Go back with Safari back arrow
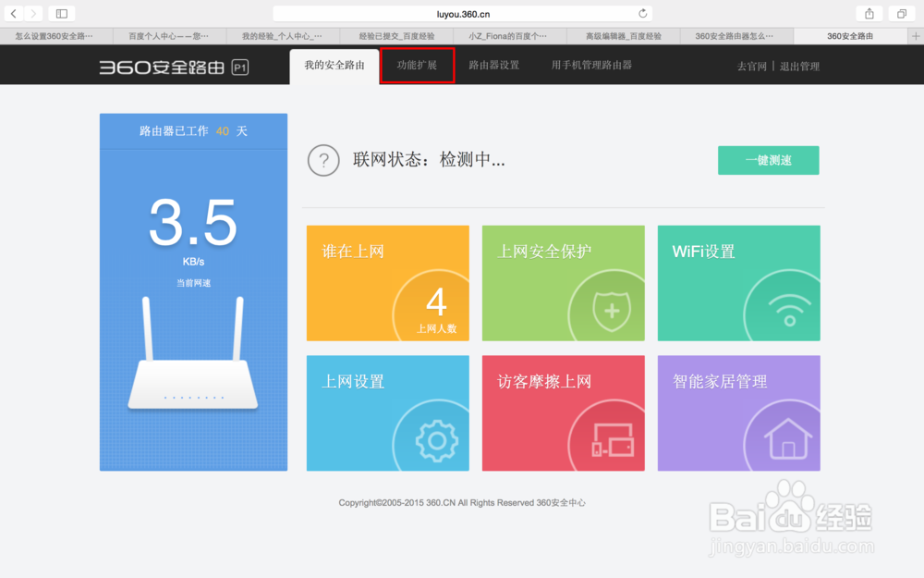 pyautogui.click(x=14, y=13)
